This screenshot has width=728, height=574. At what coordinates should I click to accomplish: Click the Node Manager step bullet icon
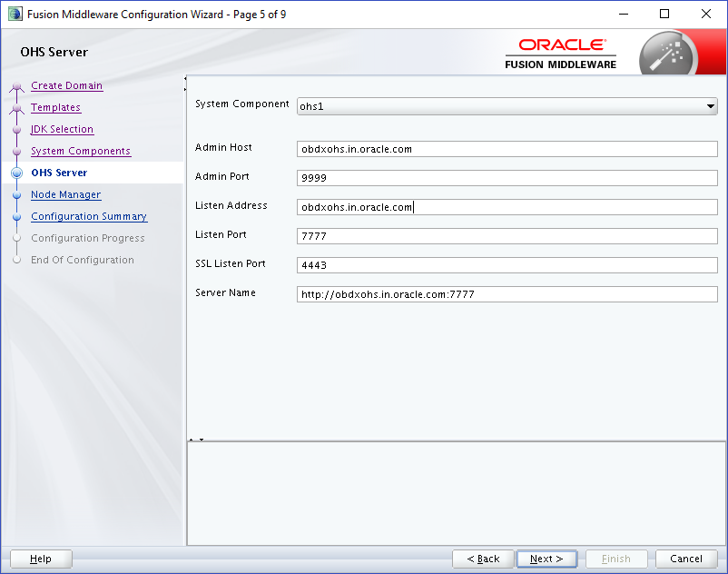pyautogui.click(x=16, y=195)
